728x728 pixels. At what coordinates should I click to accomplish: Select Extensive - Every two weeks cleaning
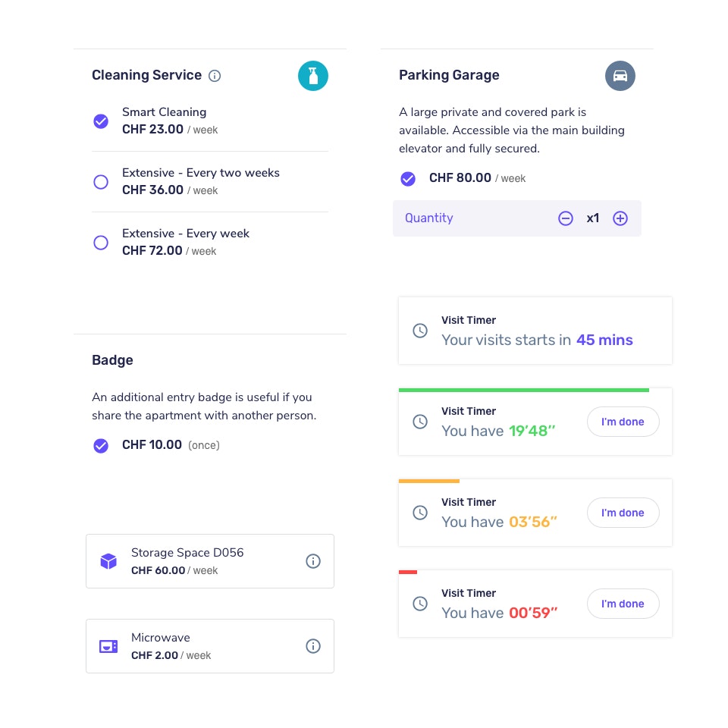(101, 182)
